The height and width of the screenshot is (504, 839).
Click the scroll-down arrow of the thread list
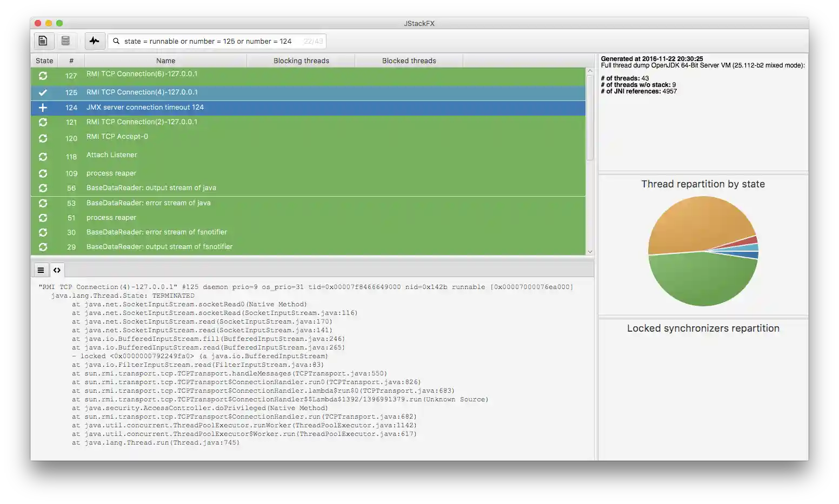pyautogui.click(x=590, y=251)
